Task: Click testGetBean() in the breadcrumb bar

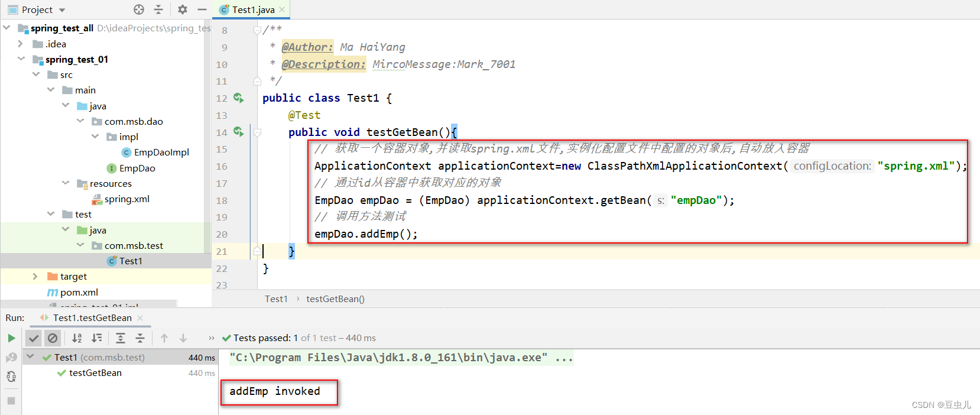Action: coord(335,299)
